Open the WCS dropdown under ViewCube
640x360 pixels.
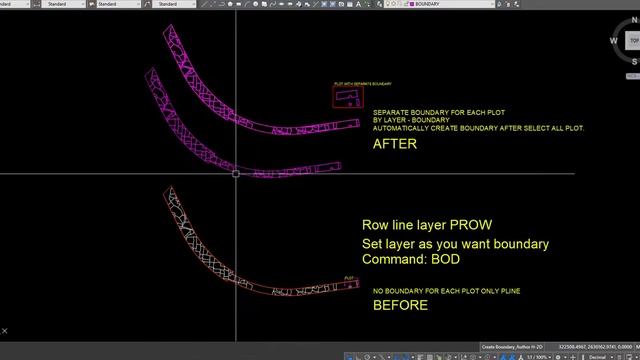click(633, 76)
